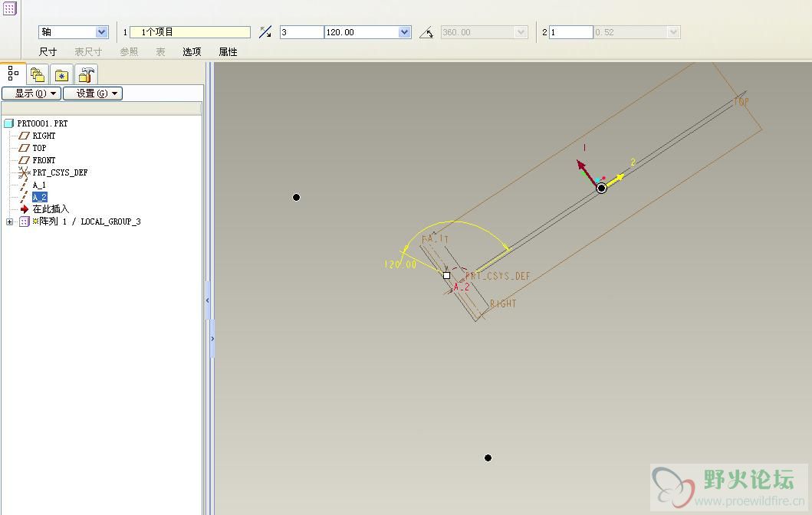Click the 在此插入 insert marker
This screenshot has width=812, height=515.
(x=51, y=209)
